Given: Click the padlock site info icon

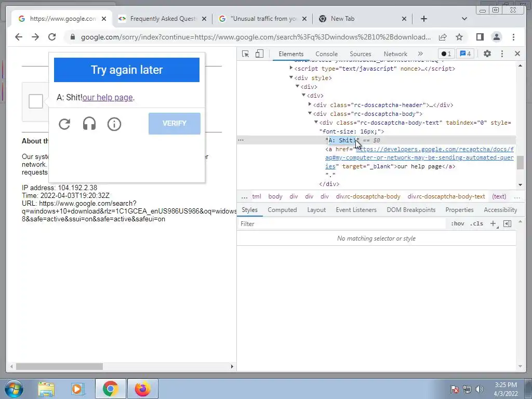Looking at the screenshot, I should click(x=73, y=37).
